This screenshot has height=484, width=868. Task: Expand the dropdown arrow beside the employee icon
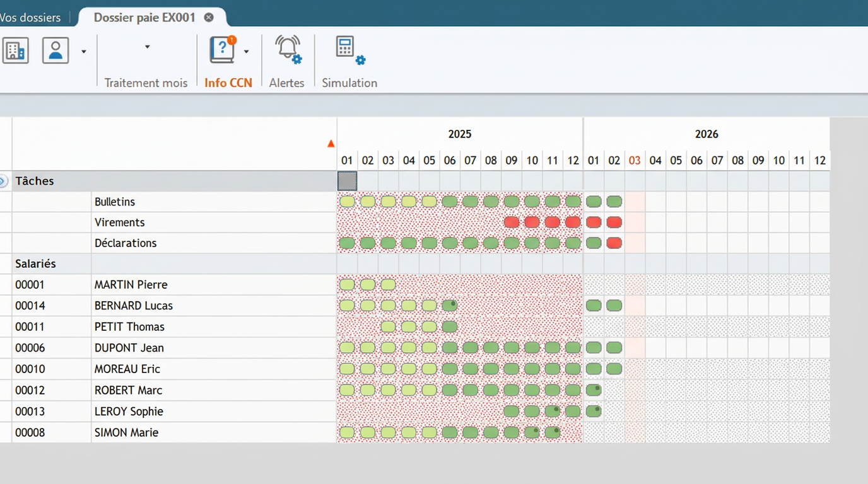coord(84,52)
